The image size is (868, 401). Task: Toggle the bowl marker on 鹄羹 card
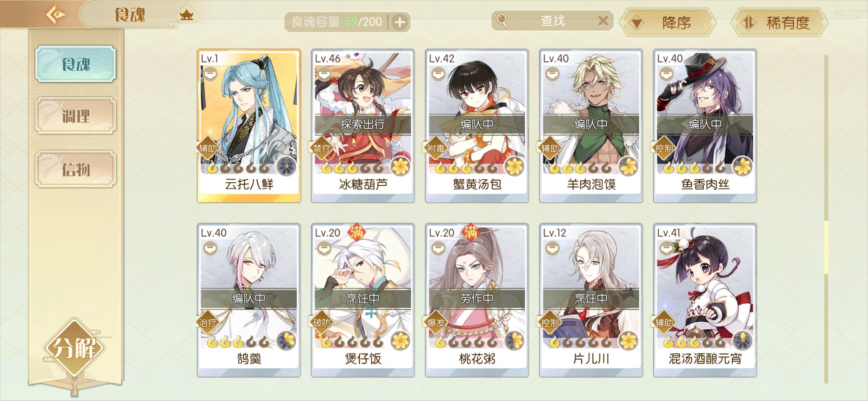[210, 248]
